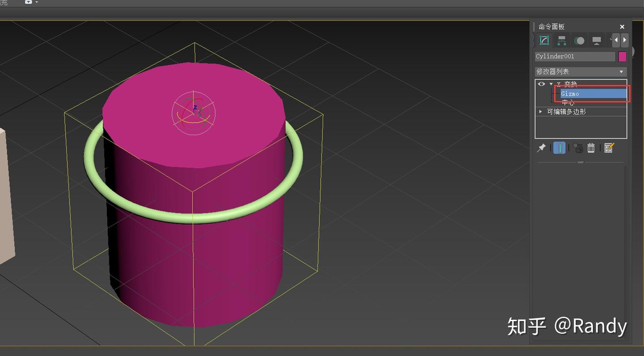
Task: Click the Cylinder001 object color swatch
Action: pos(623,56)
